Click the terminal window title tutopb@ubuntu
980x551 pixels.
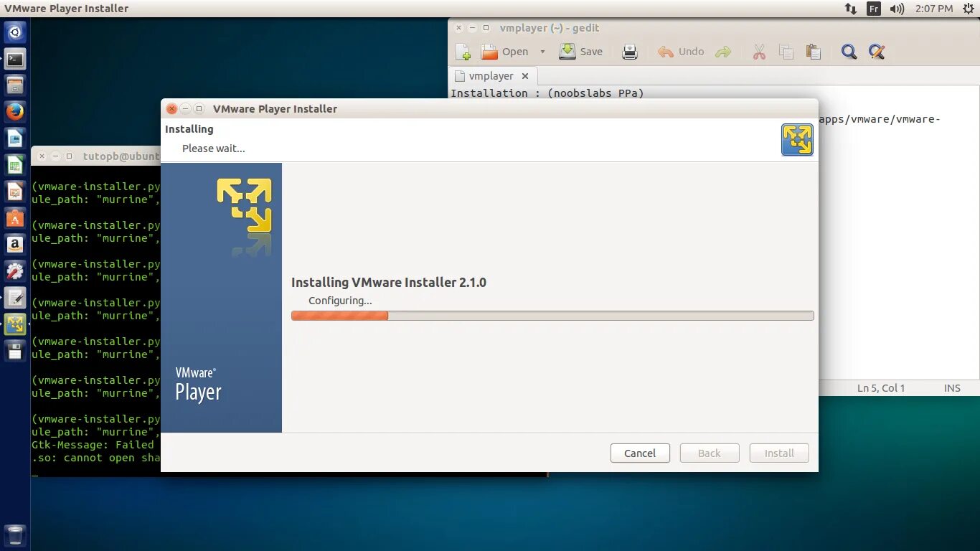click(122, 156)
